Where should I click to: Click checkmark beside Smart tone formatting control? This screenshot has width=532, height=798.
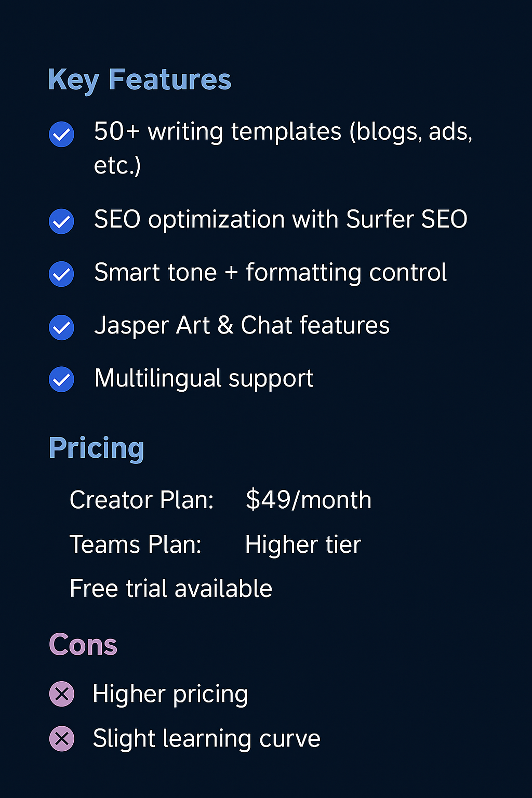[61, 274]
